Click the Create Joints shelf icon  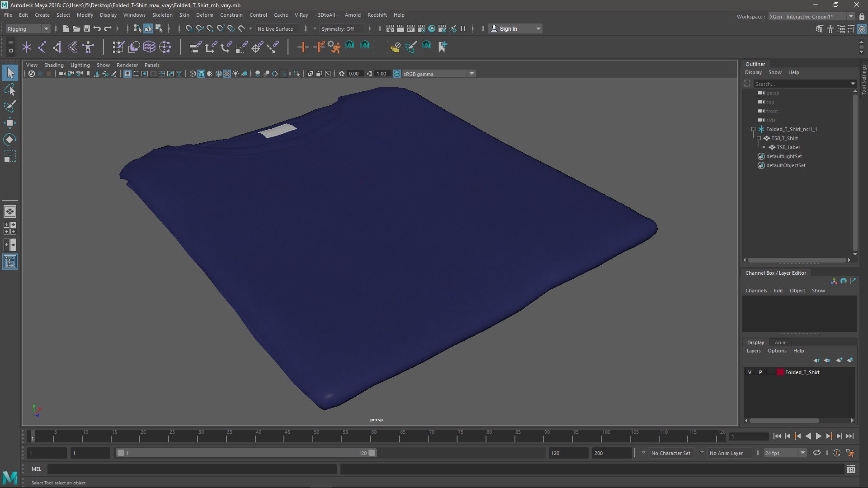[42, 47]
